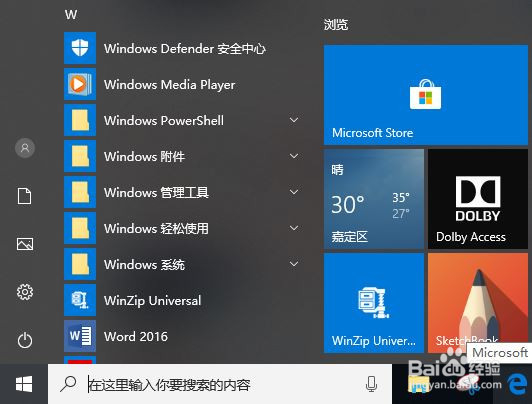Open the SketchBook tile

(478, 303)
